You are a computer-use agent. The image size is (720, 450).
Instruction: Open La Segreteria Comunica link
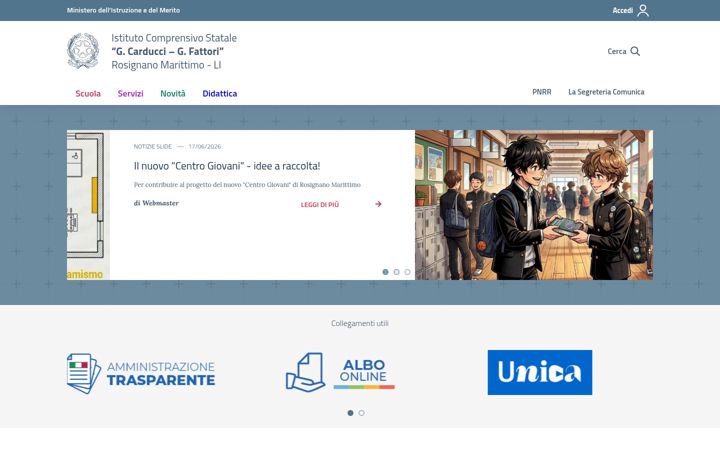[x=606, y=92]
